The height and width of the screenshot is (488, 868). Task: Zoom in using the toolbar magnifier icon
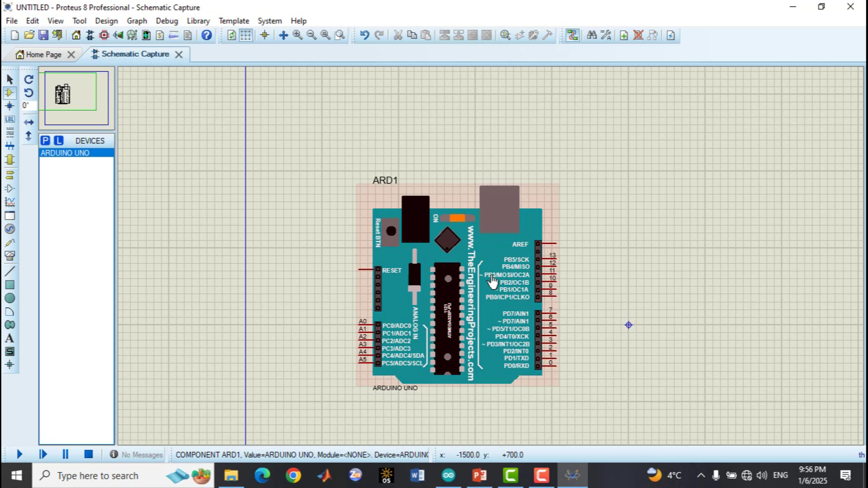pyautogui.click(x=297, y=35)
